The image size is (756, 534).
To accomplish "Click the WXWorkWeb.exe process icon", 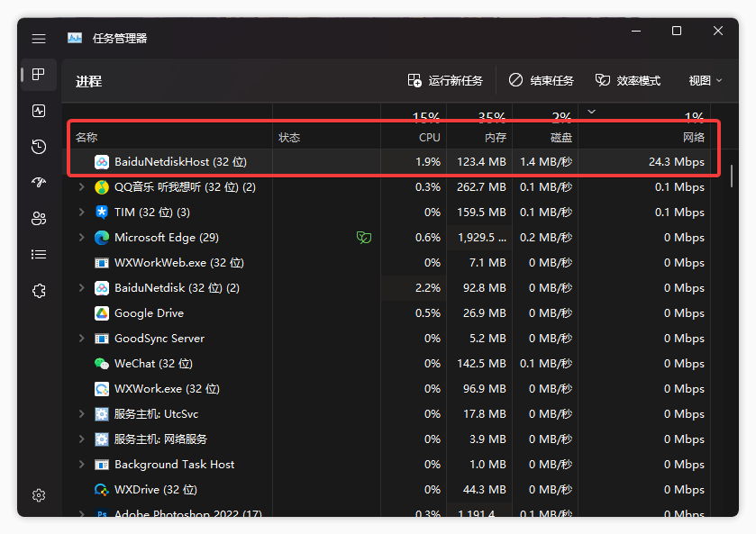I will (x=101, y=263).
